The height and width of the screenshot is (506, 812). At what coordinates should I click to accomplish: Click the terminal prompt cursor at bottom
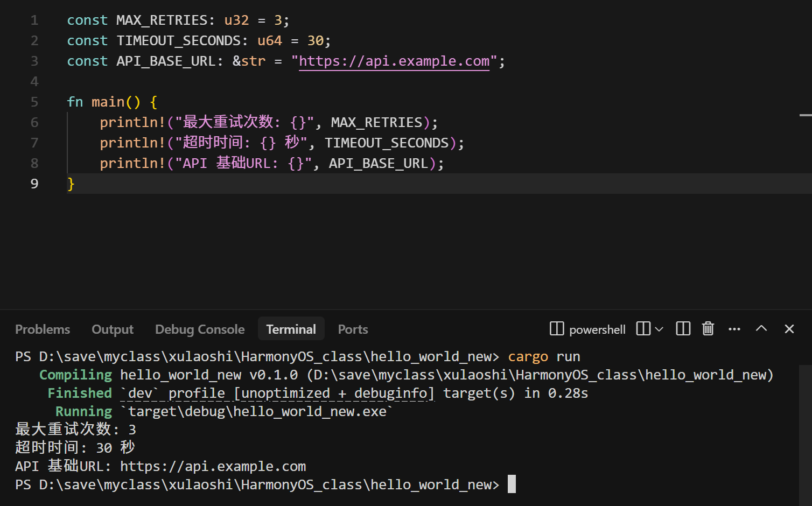(512, 484)
